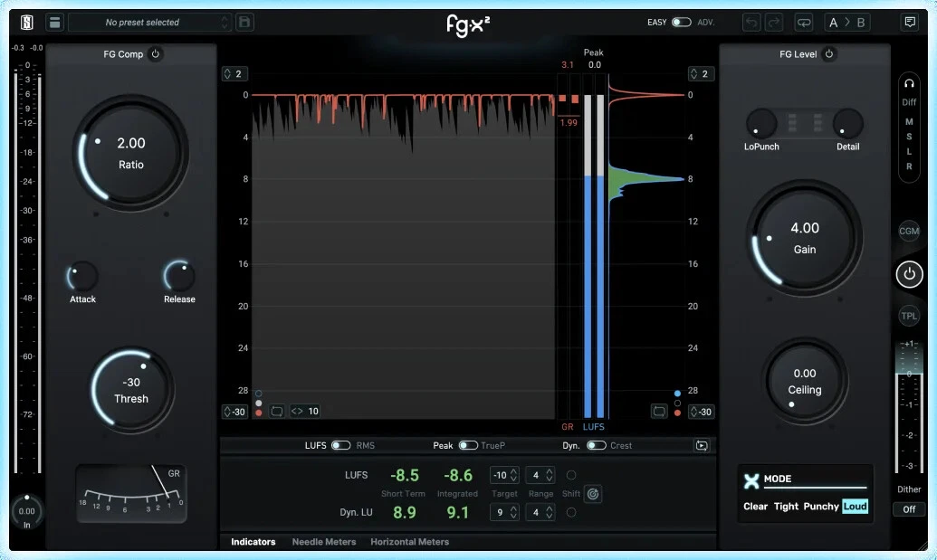Toggle LUFS/RMS switch
Screen dimensions: 937x560
point(340,445)
